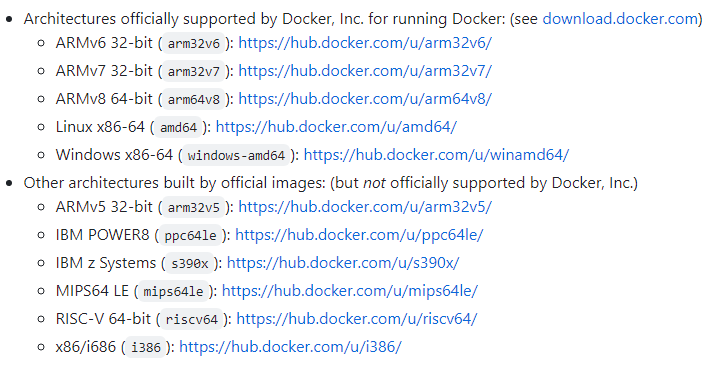The image size is (708, 370).
Task: Open the amd64 Docker Hub link
Action: (x=336, y=127)
